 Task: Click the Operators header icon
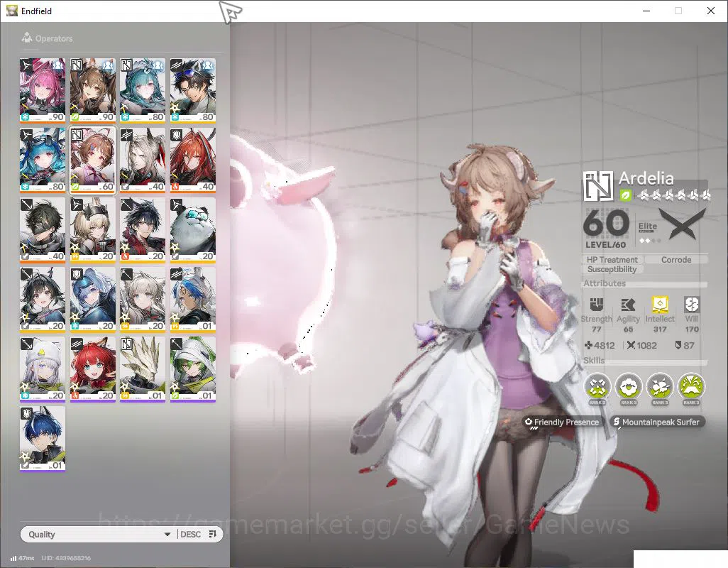(27, 38)
